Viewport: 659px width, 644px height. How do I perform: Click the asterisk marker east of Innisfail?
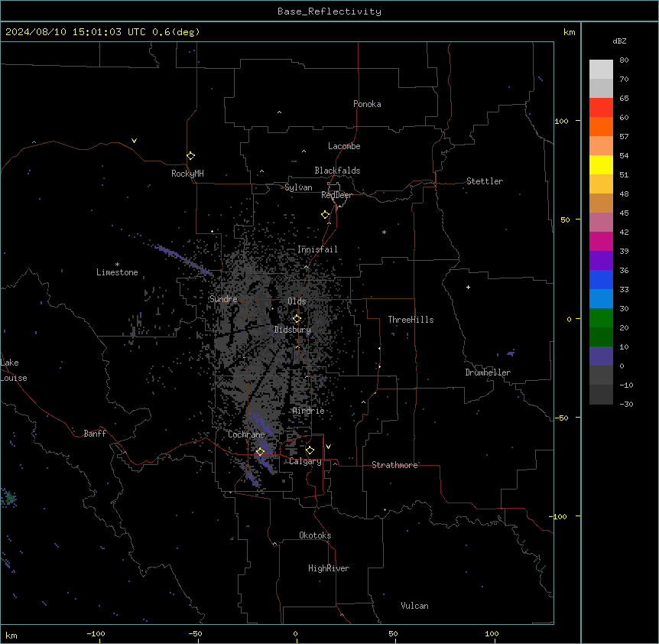[384, 232]
